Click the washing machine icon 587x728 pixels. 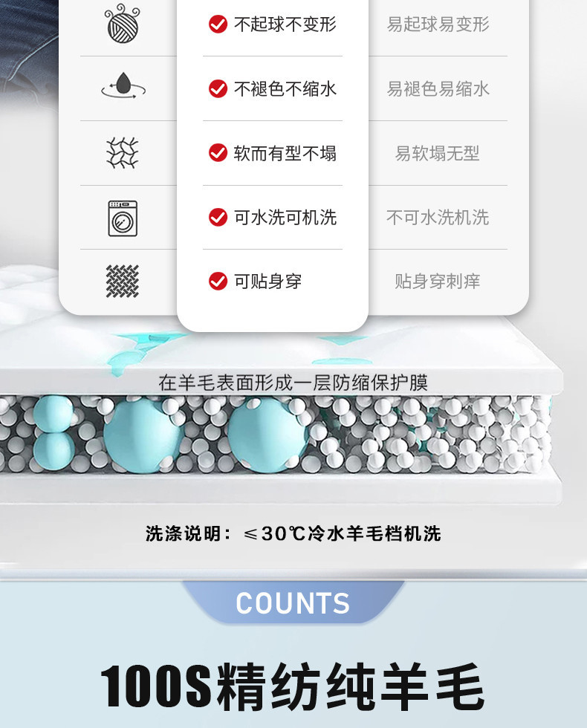pyautogui.click(x=123, y=218)
